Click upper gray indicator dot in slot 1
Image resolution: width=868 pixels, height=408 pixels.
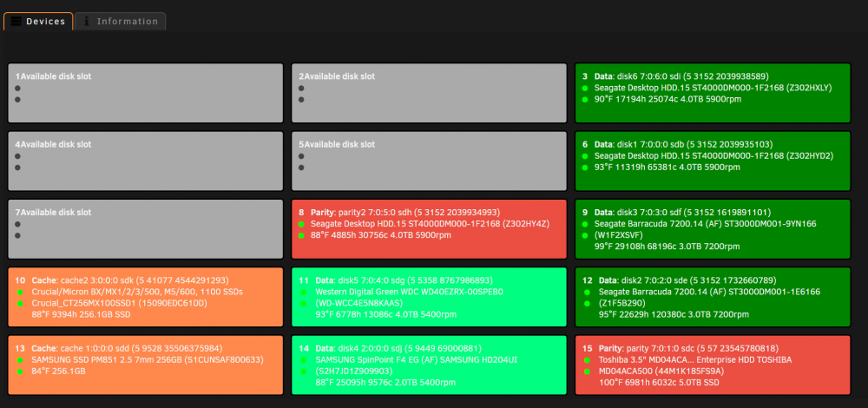coord(17,88)
